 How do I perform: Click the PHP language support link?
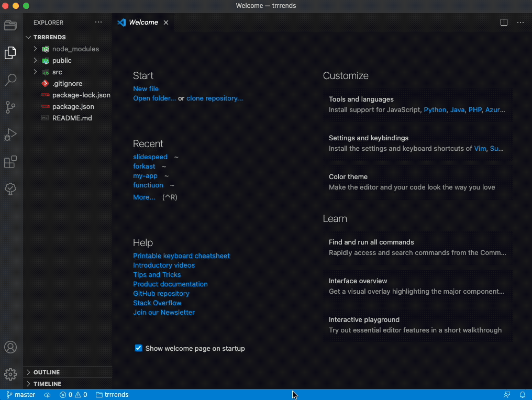(x=475, y=109)
